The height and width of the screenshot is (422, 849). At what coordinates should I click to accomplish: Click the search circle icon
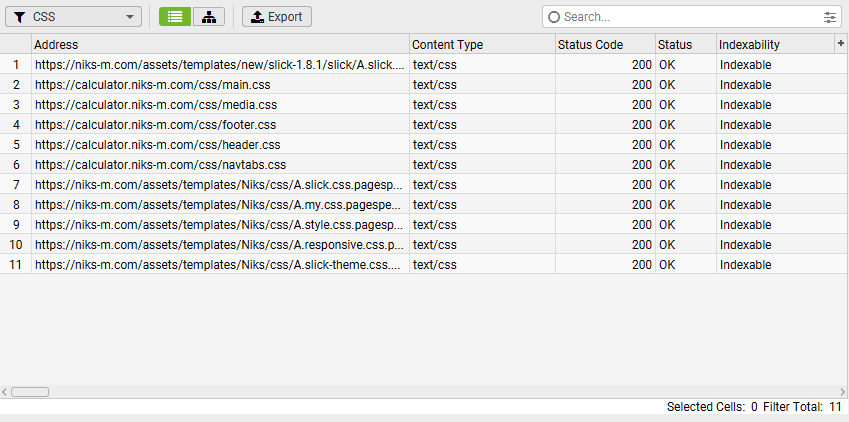click(555, 17)
